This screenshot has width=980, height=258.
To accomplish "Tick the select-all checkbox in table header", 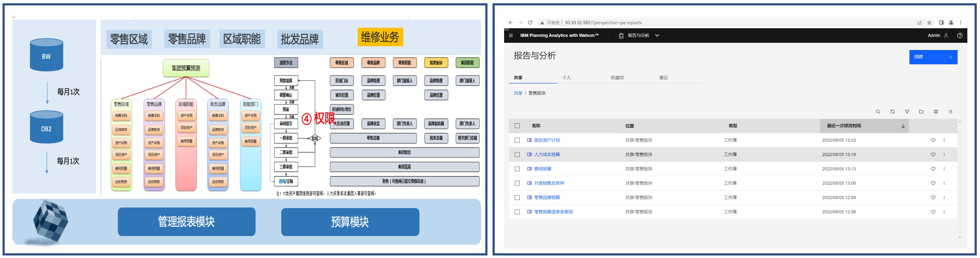I will (517, 126).
